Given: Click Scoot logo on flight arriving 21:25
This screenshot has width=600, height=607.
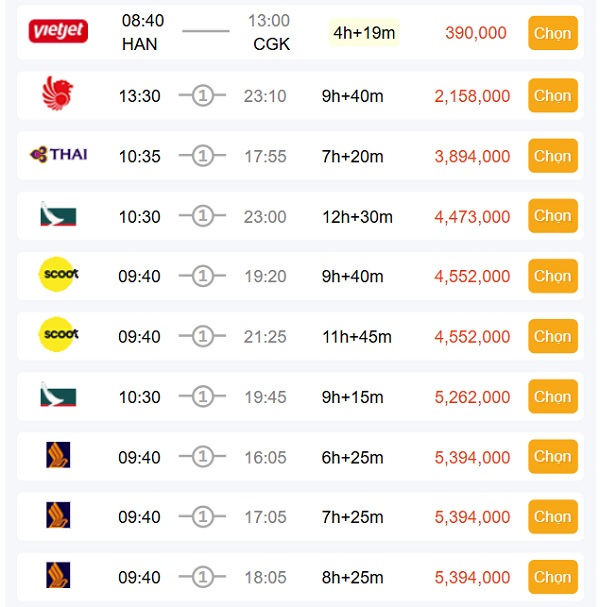Looking at the screenshot, I should 58,336.
